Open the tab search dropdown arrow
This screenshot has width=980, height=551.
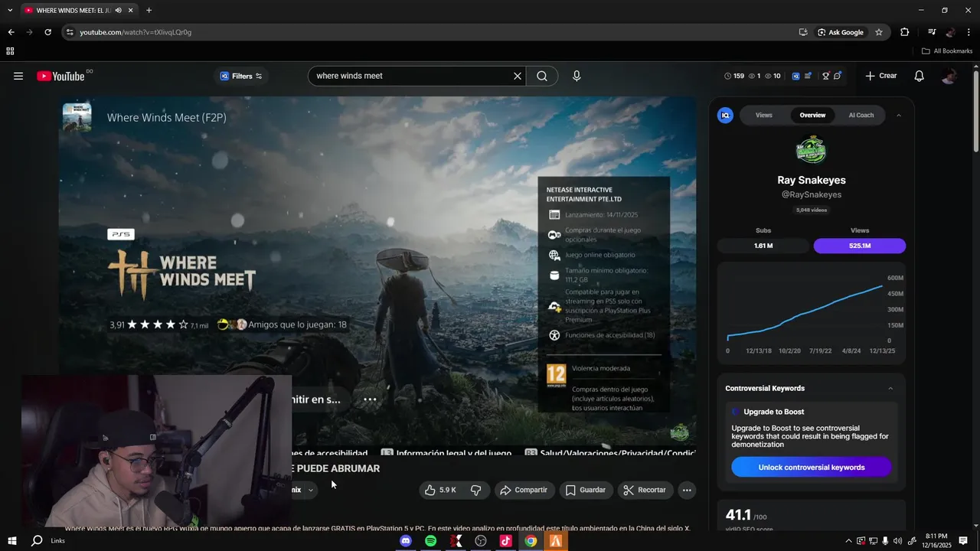tap(10, 10)
